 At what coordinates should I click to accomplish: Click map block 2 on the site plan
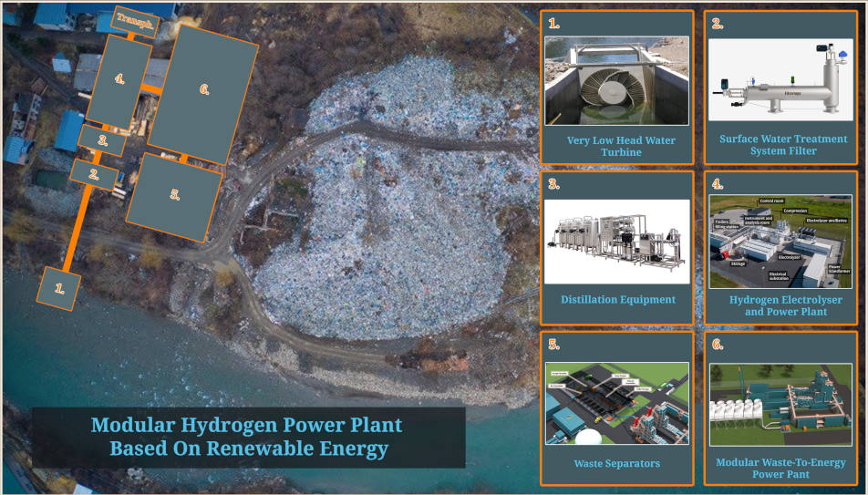(94, 175)
